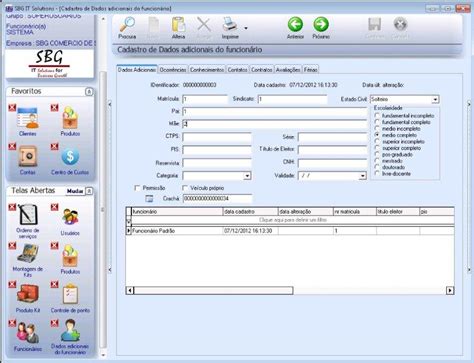Screen dimensions: 474x363
Task: Open Produtos from Favoritos
Action: [x=70, y=118]
